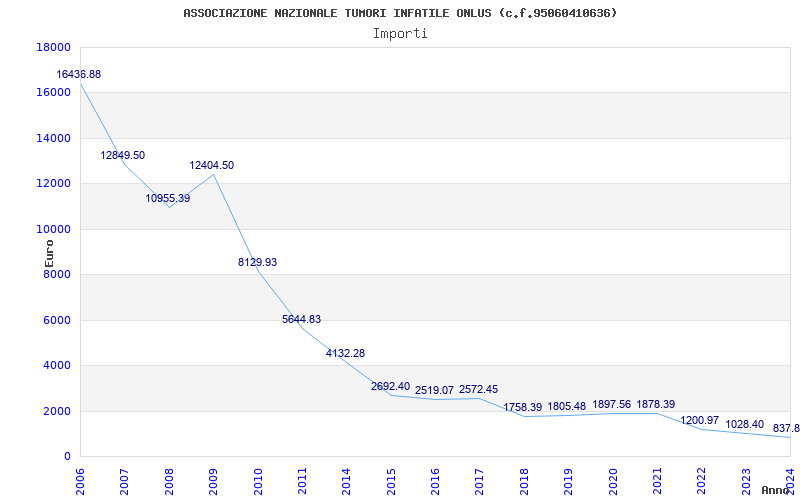Screen dimensions: 800x500
Task: Click the 2000 y-axis tick label
Action: pos(56,411)
